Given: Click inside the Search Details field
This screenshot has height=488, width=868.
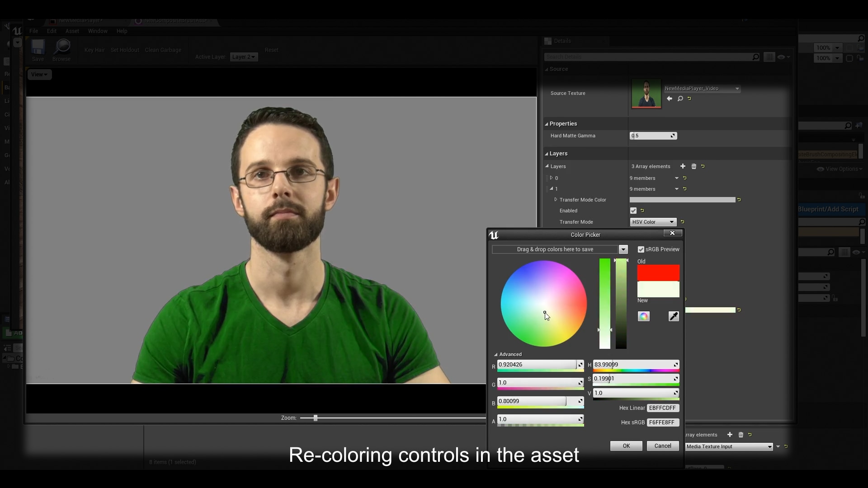Looking at the screenshot, I should 646,56.
